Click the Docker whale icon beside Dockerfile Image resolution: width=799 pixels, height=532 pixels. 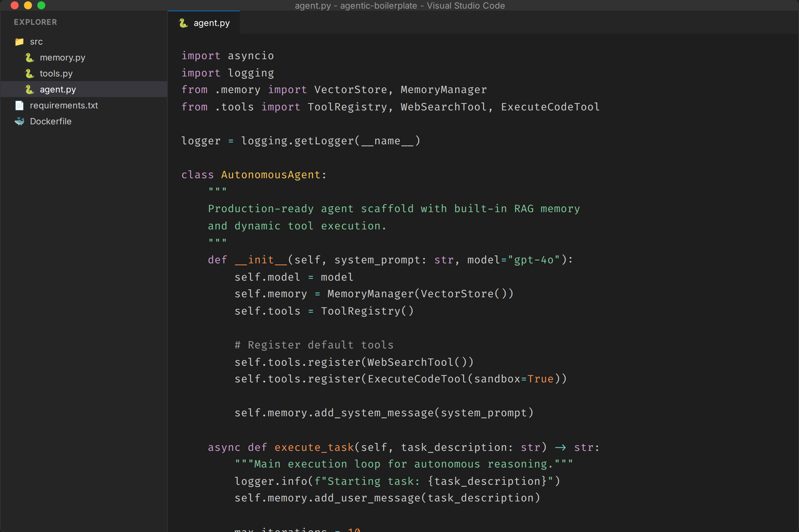click(19, 122)
